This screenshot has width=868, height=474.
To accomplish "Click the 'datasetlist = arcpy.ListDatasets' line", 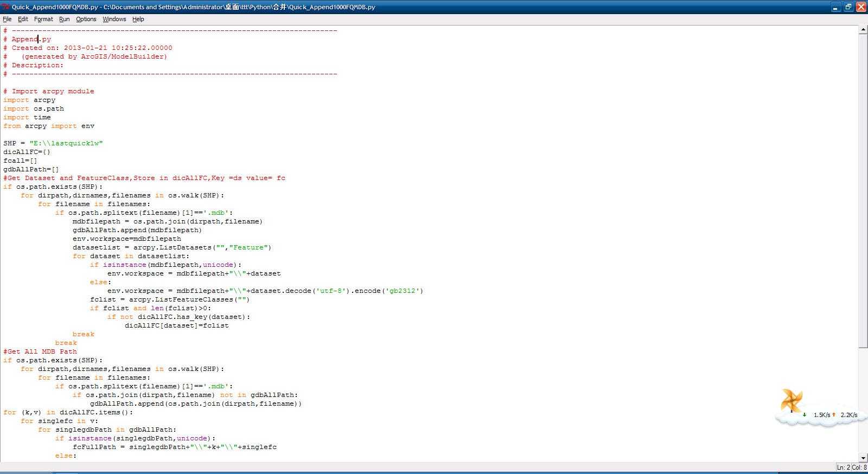I will 172,247.
